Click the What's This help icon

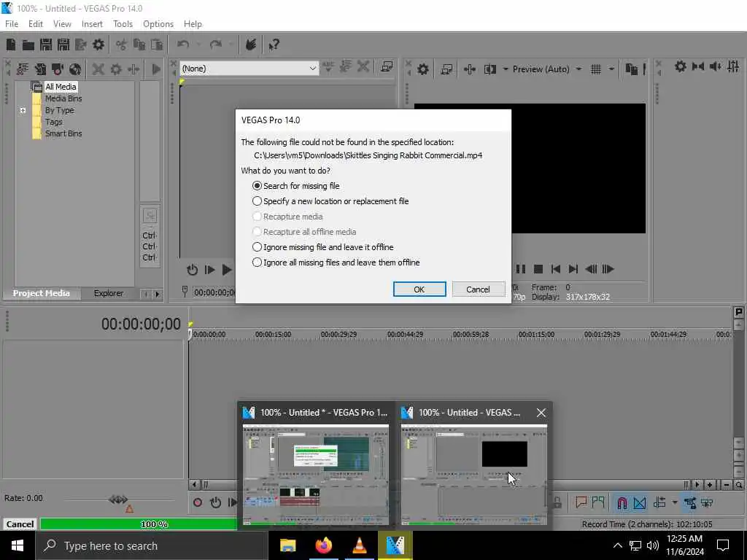click(x=274, y=44)
